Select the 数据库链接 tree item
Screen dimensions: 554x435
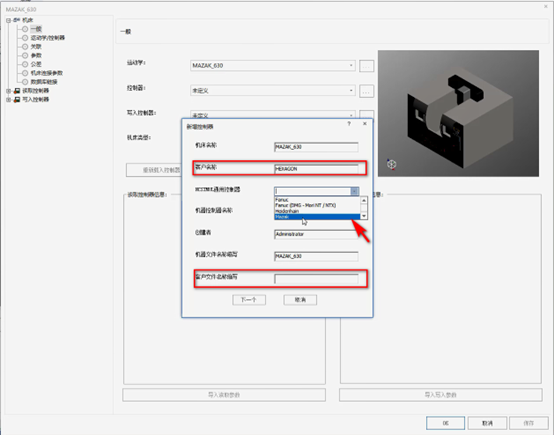pyautogui.click(x=44, y=82)
